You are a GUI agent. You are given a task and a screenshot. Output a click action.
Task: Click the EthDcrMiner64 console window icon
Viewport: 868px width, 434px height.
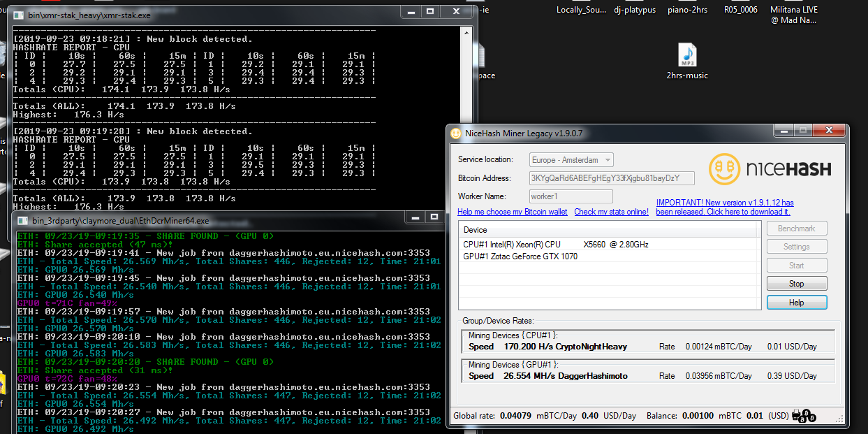[x=23, y=220]
